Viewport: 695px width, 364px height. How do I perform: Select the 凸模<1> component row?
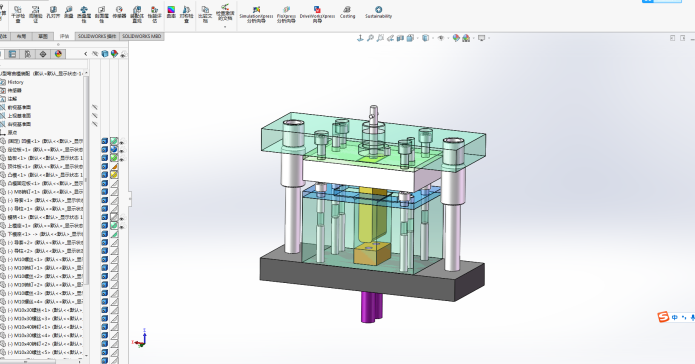point(42,175)
